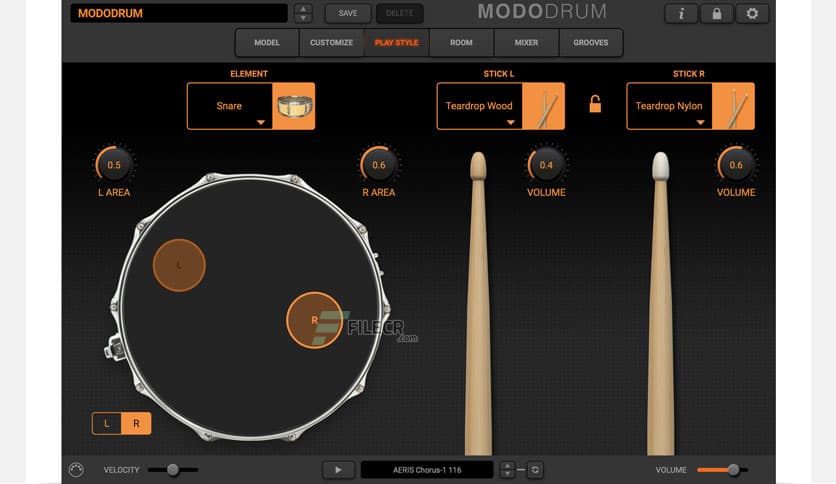
Task: Open the Teardrop Wood stick dropdown
Action: (x=479, y=106)
